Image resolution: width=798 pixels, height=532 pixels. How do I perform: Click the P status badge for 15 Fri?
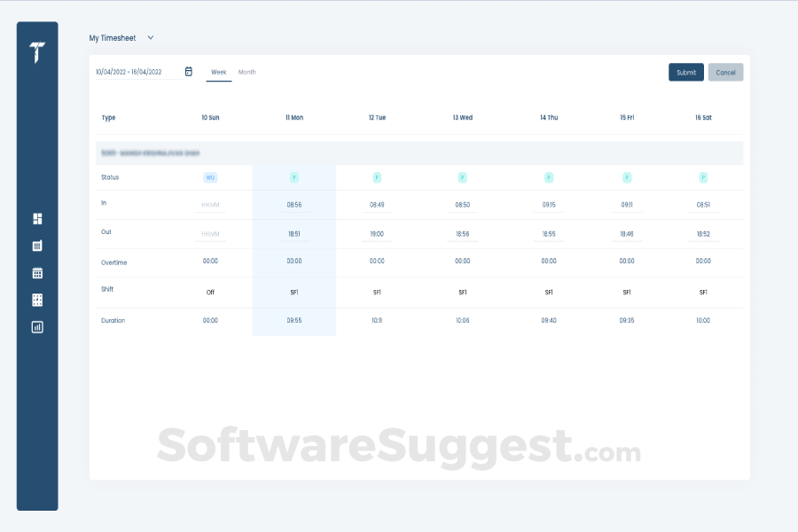tap(627, 177)
